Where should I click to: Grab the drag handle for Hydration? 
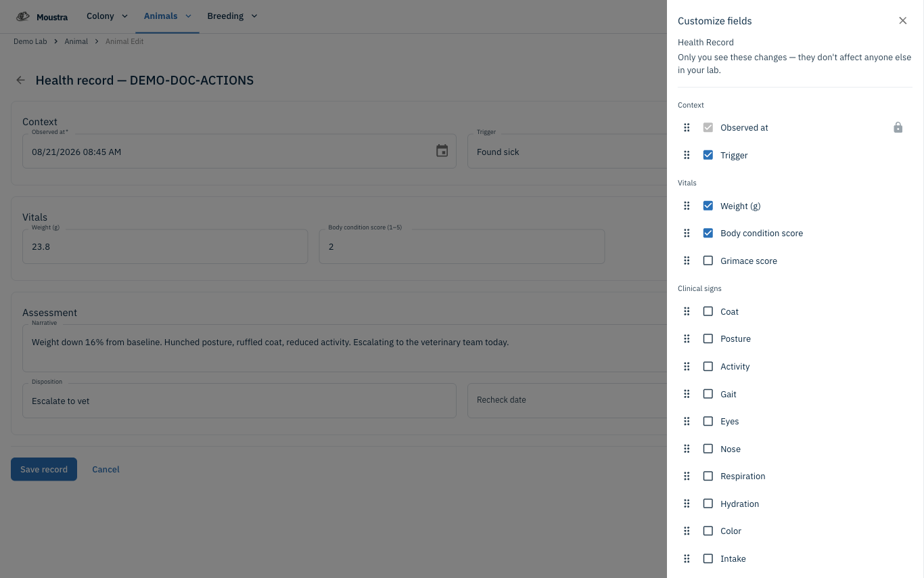tap(687, 504)
